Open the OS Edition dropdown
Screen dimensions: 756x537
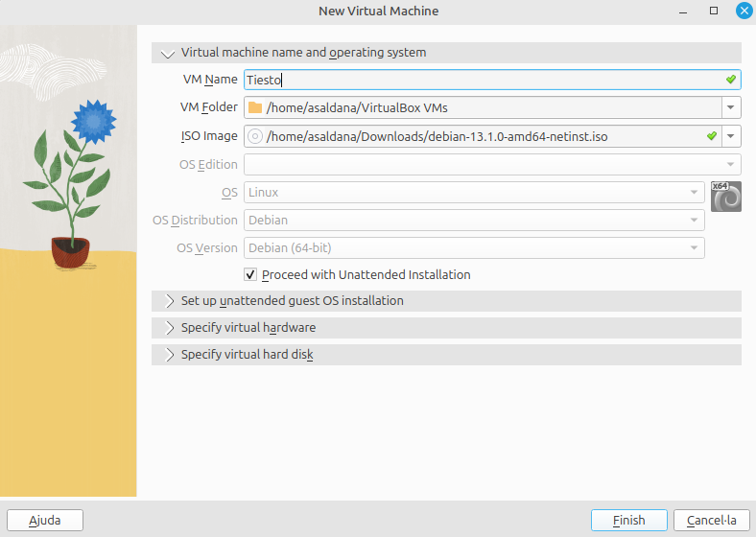492,164
